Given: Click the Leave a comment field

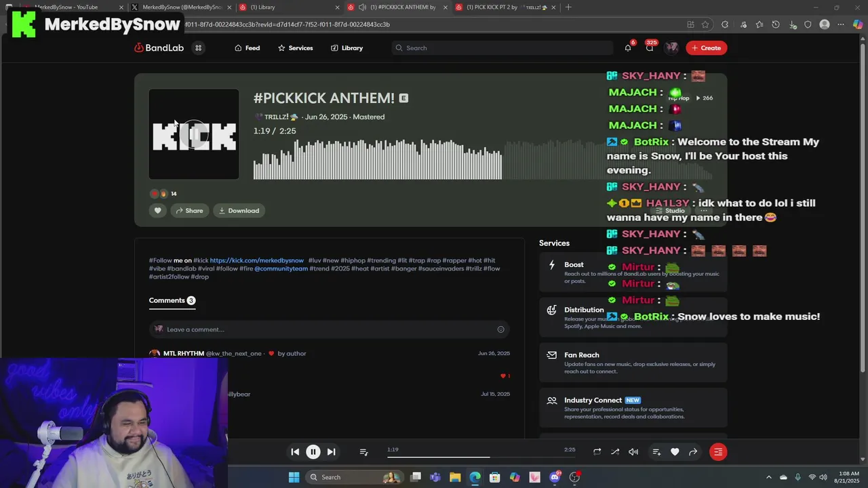Looking at the screenshot, I should coord(329,329).
